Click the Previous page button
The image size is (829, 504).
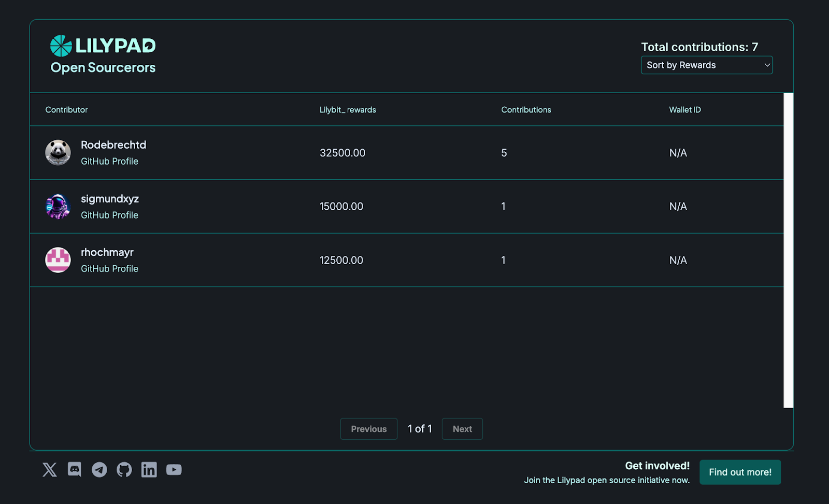click(x=369, y=429)
